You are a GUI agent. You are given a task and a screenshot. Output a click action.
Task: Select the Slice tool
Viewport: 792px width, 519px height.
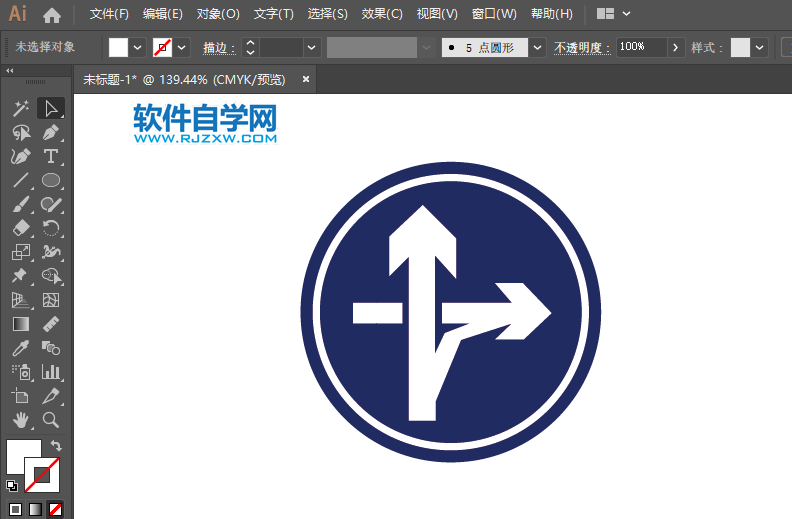[51, 396]
